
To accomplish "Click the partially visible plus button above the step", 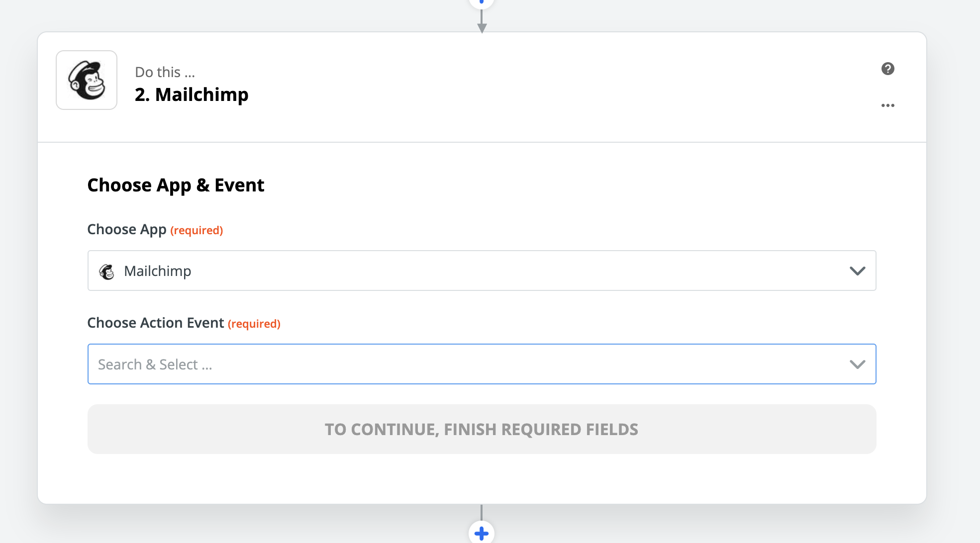I will tap(482, 2).
